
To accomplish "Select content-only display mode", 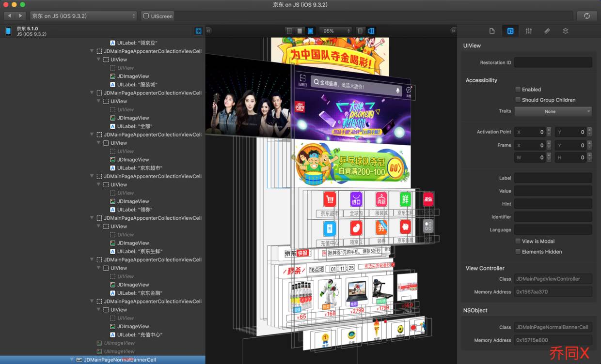I will (300, 30).
